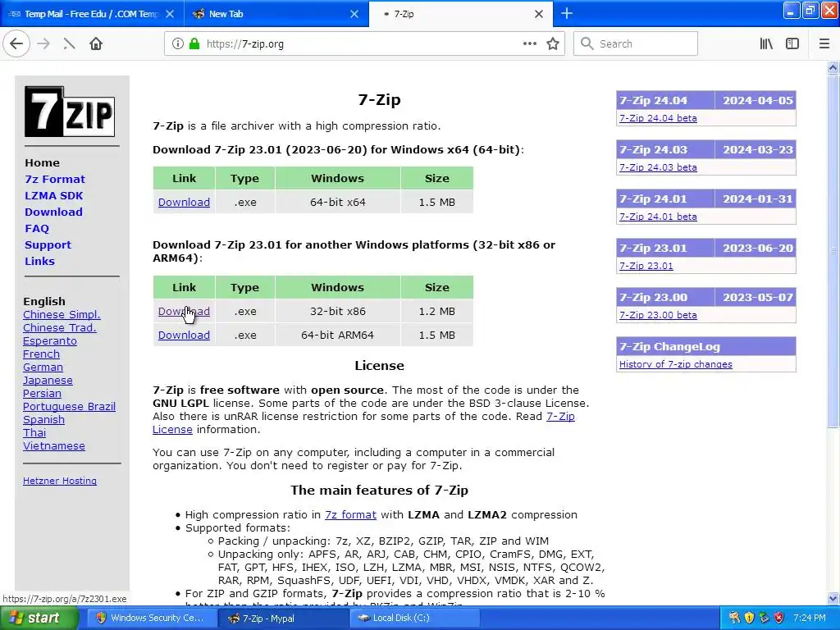
Task: Click the green padlock security icon
Action: (194, 44)
